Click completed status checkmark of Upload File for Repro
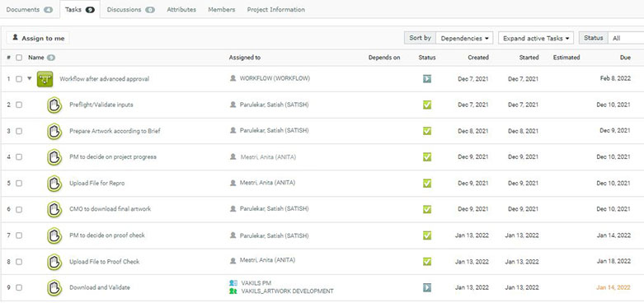Viewport: 644px width, 303px height. pos(427,184)
